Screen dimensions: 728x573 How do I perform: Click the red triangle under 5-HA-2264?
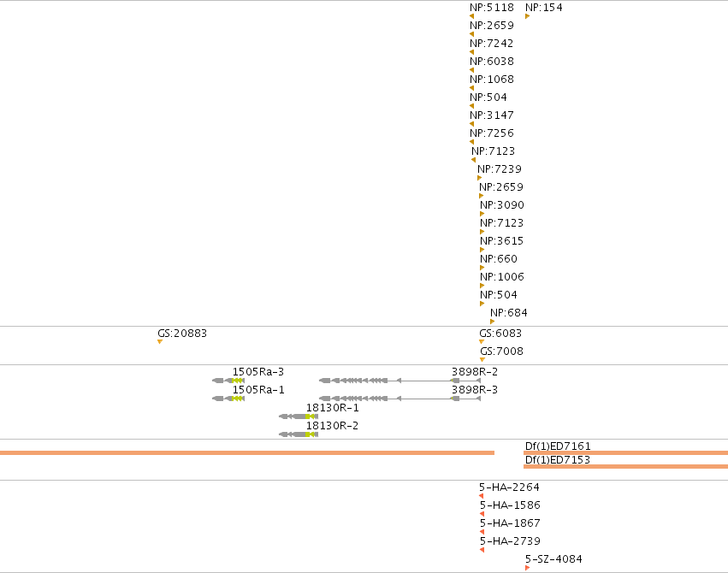(481, 496)
